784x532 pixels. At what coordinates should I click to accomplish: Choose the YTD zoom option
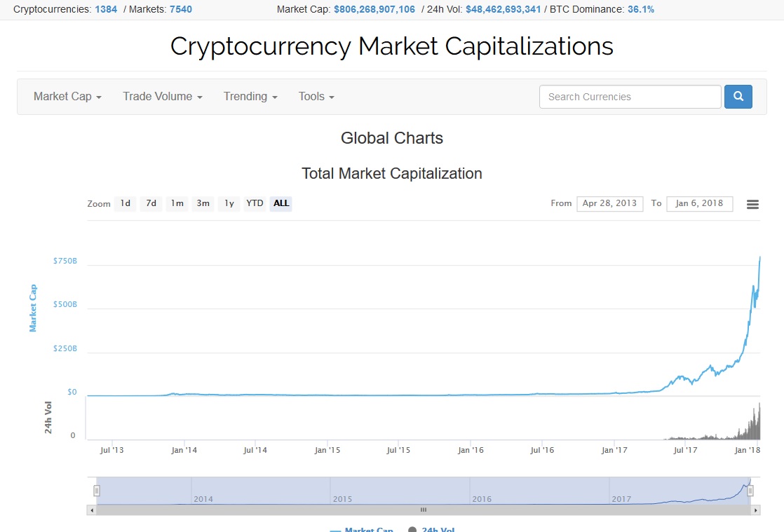[x=255, y=203]
